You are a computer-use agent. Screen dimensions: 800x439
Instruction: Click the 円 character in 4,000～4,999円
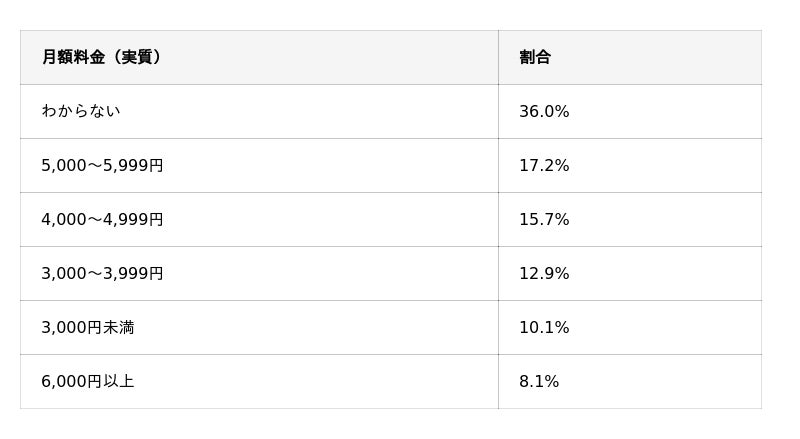(156, 220)
